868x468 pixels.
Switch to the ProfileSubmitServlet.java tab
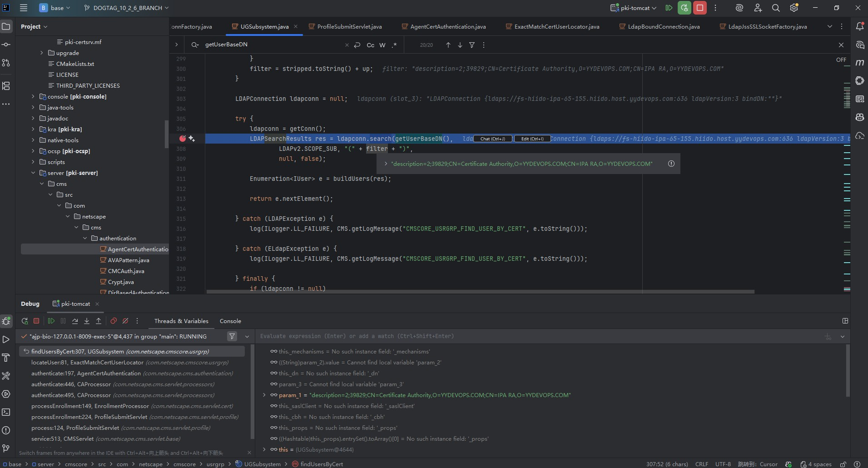coord(349,26)
